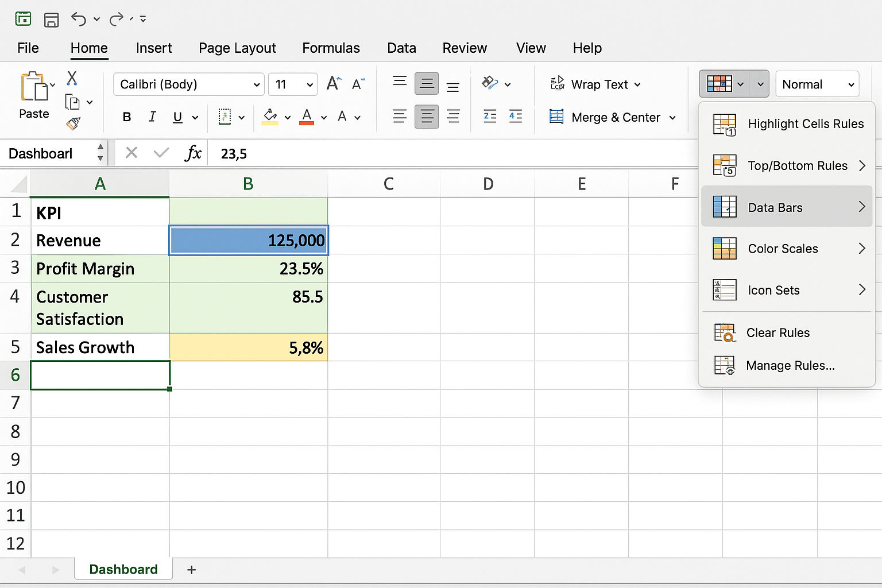Switch to the Data tab
The width and height of the screenshot is (882, 588).
401,48
